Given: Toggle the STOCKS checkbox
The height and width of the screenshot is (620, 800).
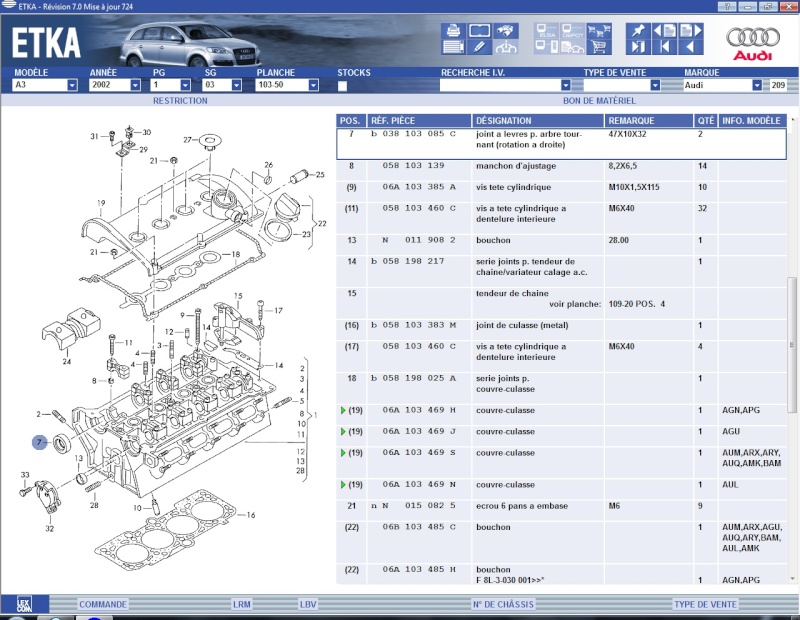Looking at the screenshot, I should pyautogui.click(x=343, y=86).
